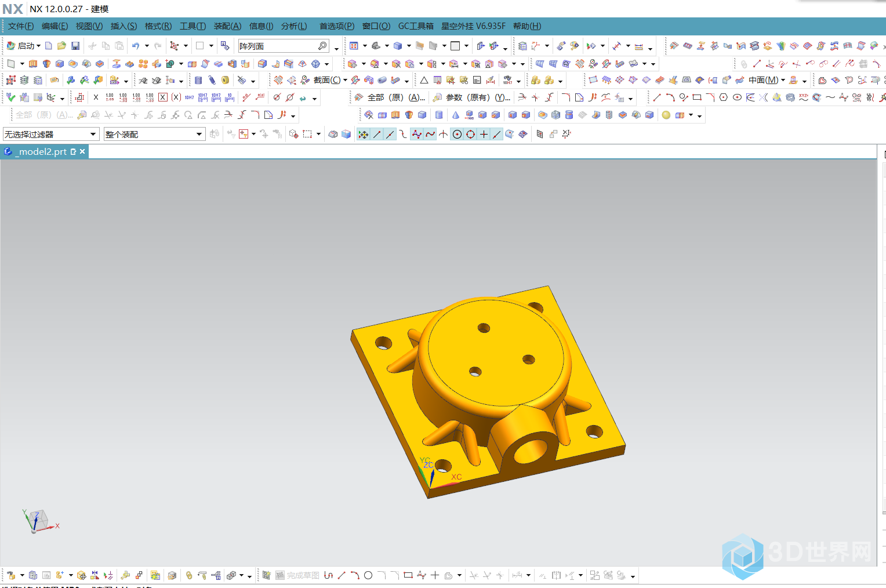Select the rectangle sketch tool in bottom toolbar
This screenshot has width=886, height=588.
pos(408,575)
